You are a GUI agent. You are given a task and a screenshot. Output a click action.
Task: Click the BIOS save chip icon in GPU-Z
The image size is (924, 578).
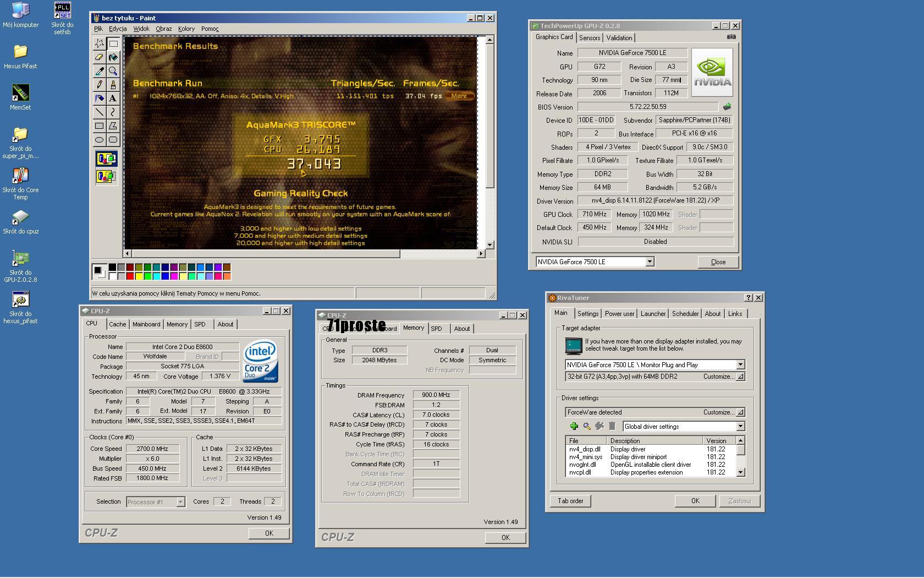pos(727,106)
